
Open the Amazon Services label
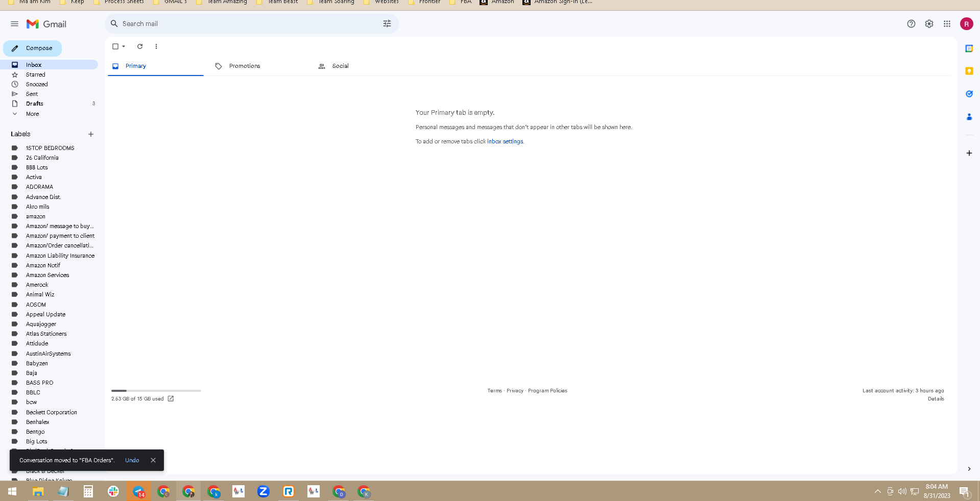(47, 275)
